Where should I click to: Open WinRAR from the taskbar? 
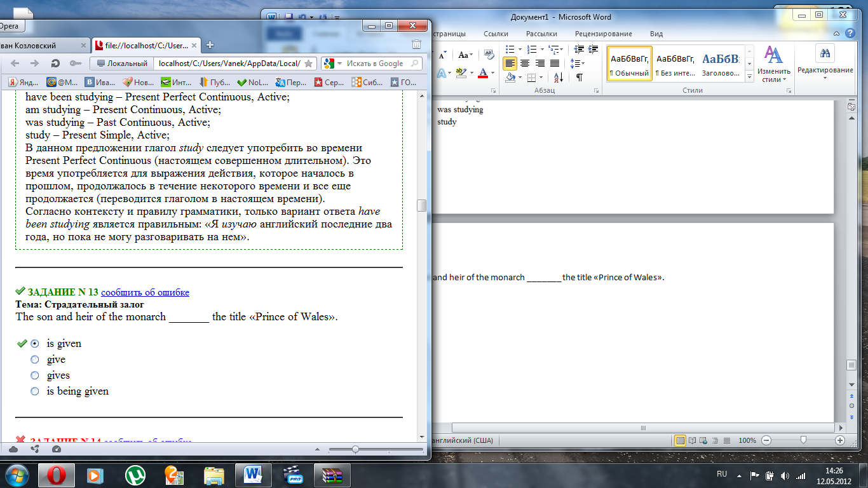[x=332, y=475]
